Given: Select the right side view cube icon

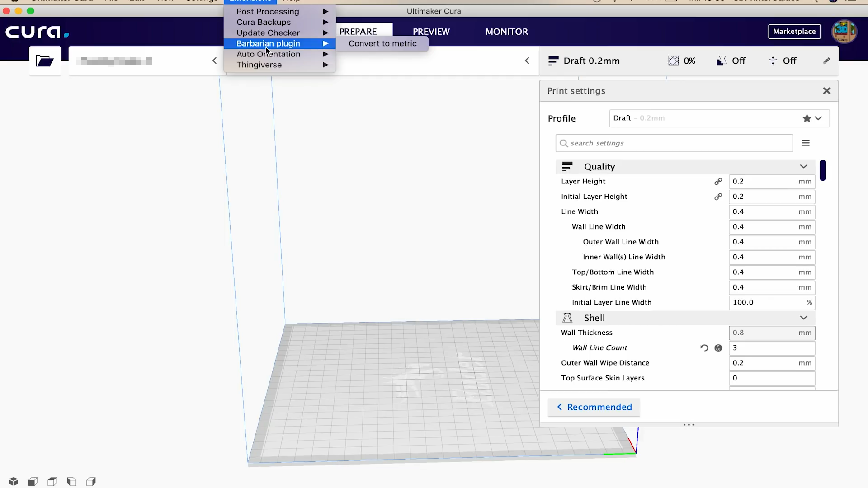Looking at the screenshot, I should coord(91,481).
